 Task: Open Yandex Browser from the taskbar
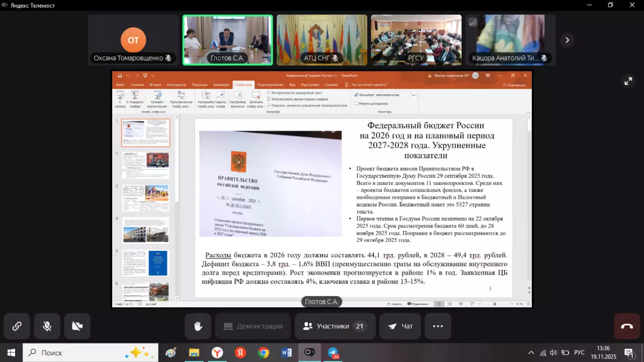[217, 352]
